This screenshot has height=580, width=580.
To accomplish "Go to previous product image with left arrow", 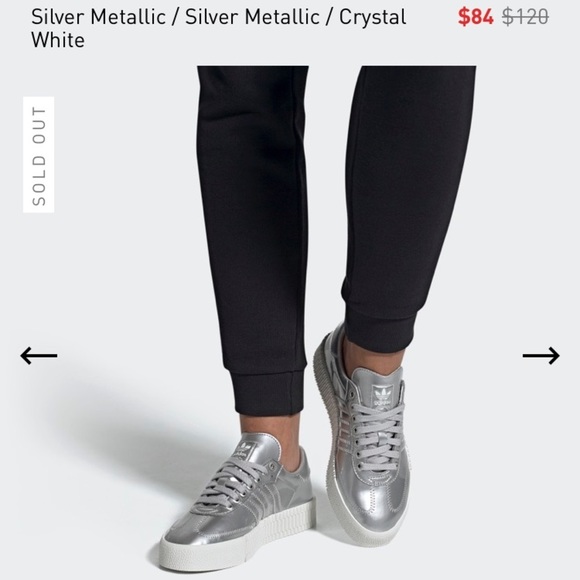I will 39,355.
